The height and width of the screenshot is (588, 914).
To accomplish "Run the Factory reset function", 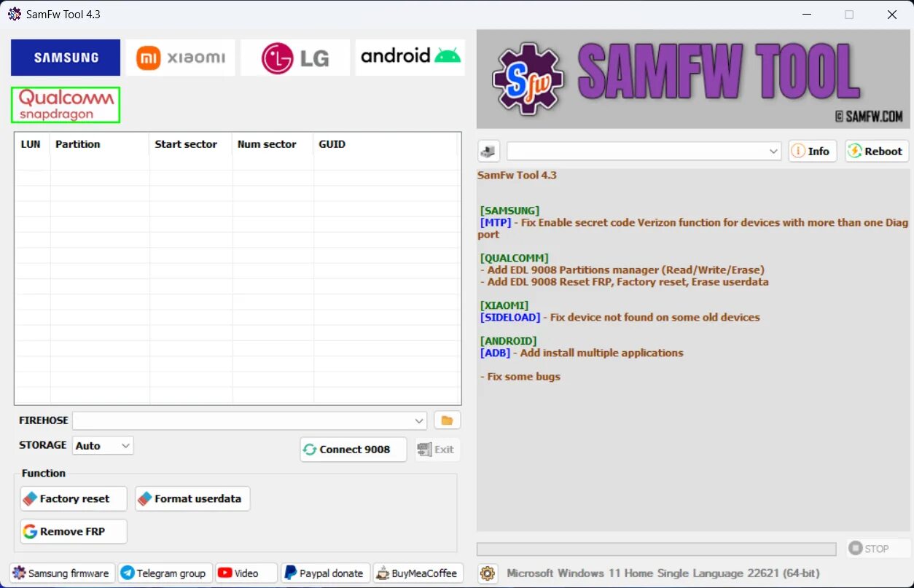I will point(74,498).
